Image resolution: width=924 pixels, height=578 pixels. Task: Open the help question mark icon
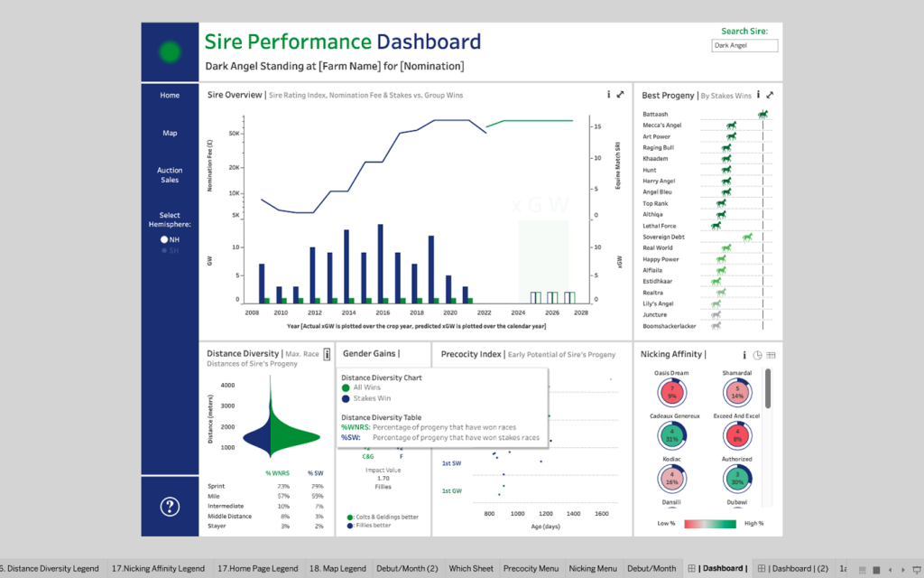pyautogui.click(x=170, y=507)
